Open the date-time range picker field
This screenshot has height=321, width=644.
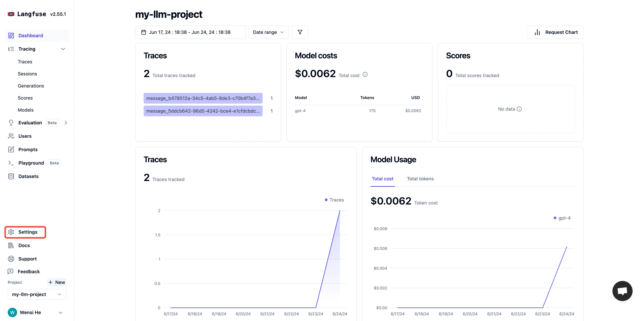tap(190, 32)
